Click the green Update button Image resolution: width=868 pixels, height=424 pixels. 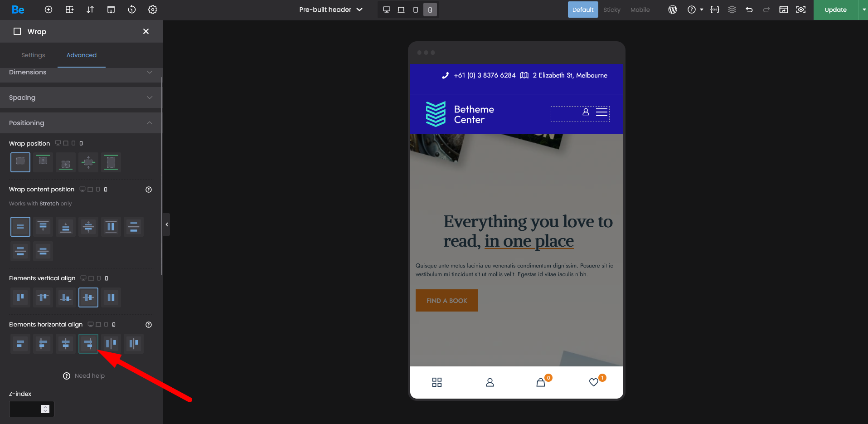point(835,10)
